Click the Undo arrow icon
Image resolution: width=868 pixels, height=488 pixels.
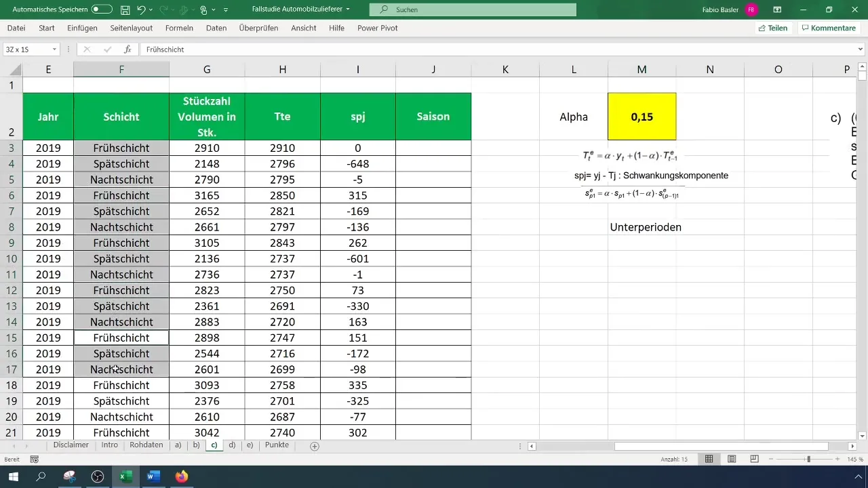pos(141,10)
